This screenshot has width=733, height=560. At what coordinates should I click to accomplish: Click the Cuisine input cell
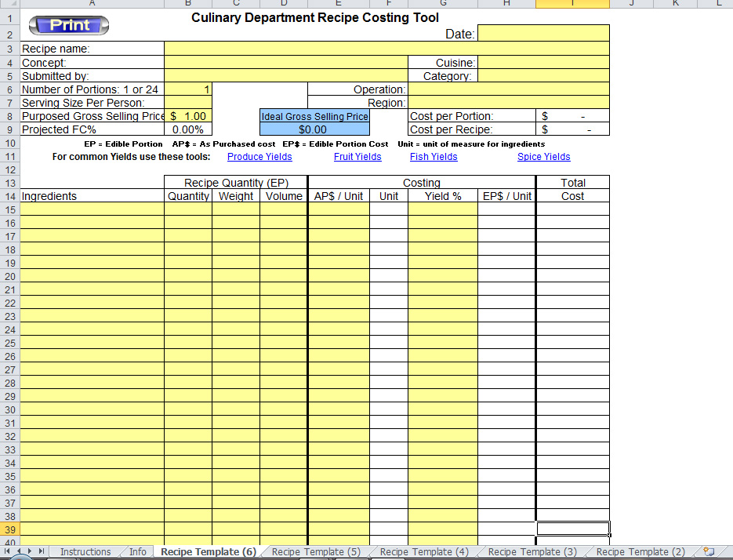coord(542,63)
